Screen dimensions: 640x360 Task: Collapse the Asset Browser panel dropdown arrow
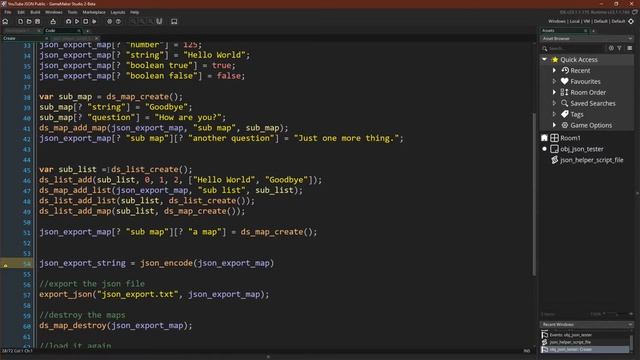click(x=630, y=38)
